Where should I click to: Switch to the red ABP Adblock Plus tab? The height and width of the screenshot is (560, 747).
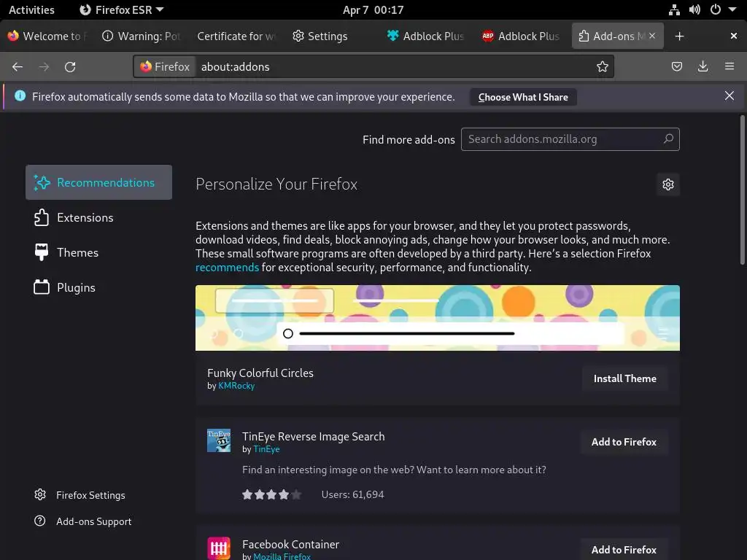[x=521, y=36]
